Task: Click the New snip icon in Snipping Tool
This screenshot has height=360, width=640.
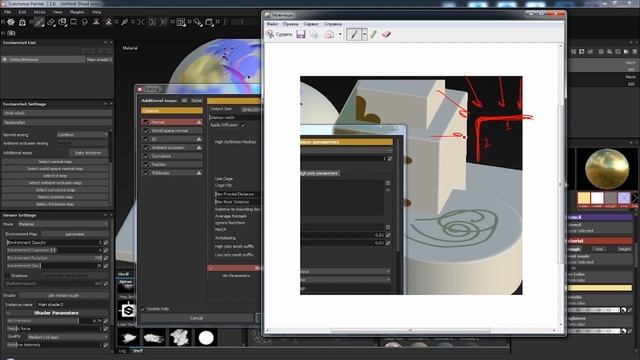Action: (280, 34)
